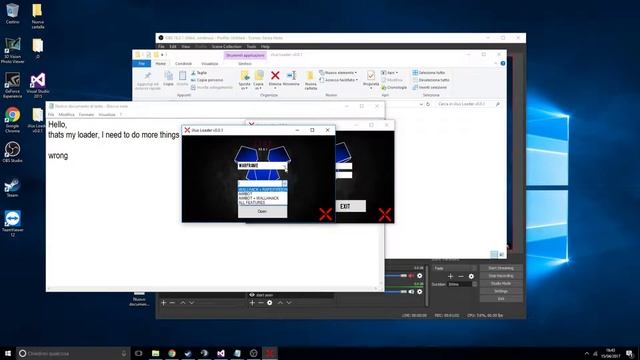Toggle Studio Mode in OBS
The image size is (640, 360).
coord(501,283)
